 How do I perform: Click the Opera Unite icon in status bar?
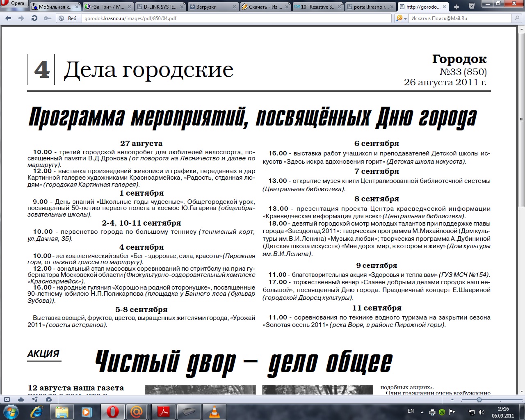tap(35, 399)
